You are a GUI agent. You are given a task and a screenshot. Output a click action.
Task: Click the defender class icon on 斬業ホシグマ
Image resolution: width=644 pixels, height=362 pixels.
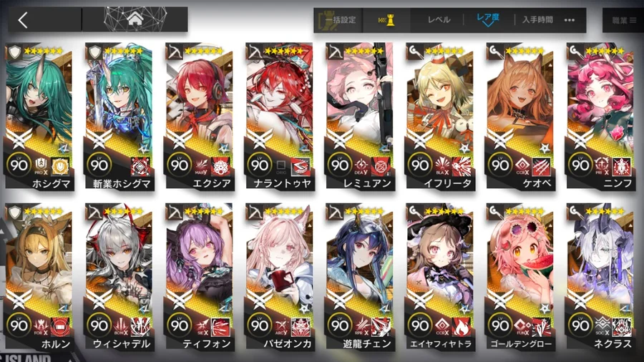[95, 52]
